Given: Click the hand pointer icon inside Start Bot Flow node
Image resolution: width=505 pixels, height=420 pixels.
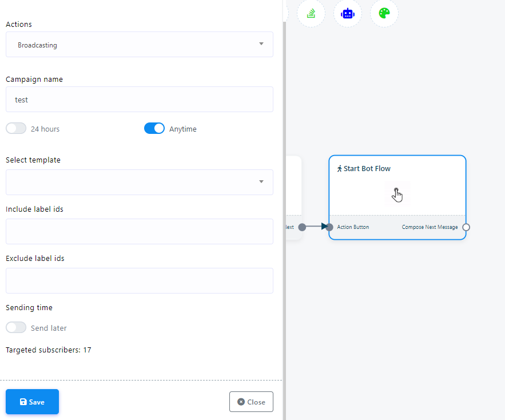Looking at the screenshot, I should click(397, 195).
